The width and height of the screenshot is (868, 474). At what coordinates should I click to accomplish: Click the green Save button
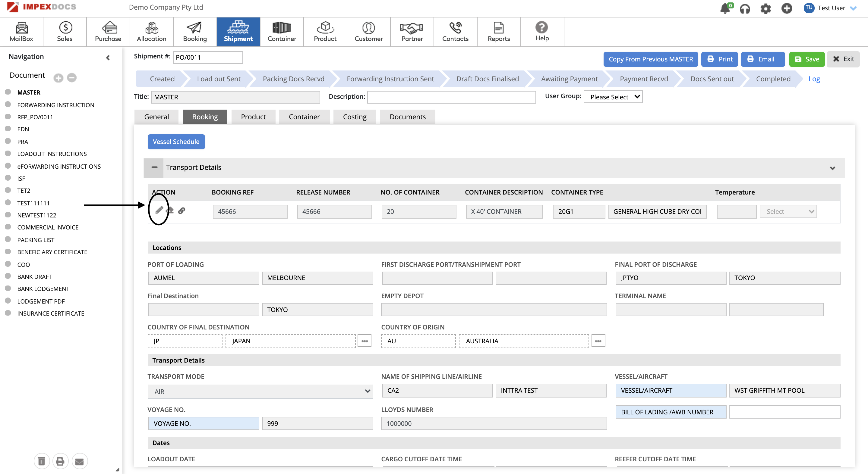(807, 59)
